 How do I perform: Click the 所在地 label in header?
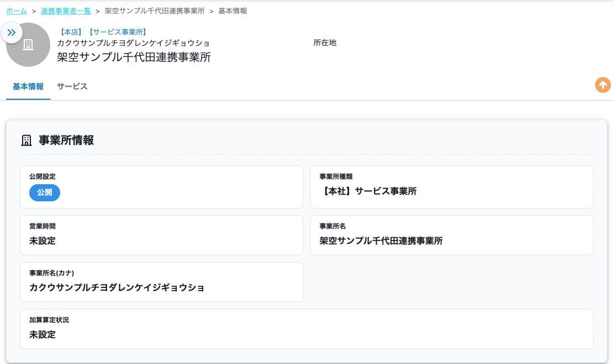pyautogui.click(x=325, y=42)
